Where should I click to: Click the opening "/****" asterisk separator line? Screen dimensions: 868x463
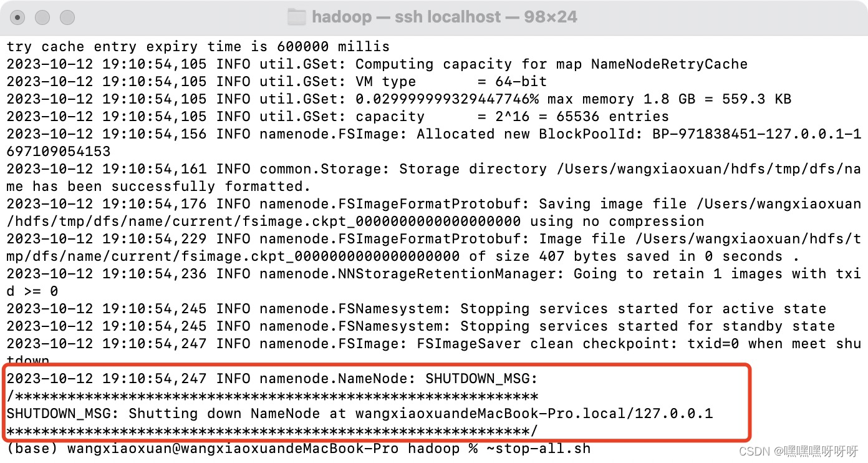[272, 396]
